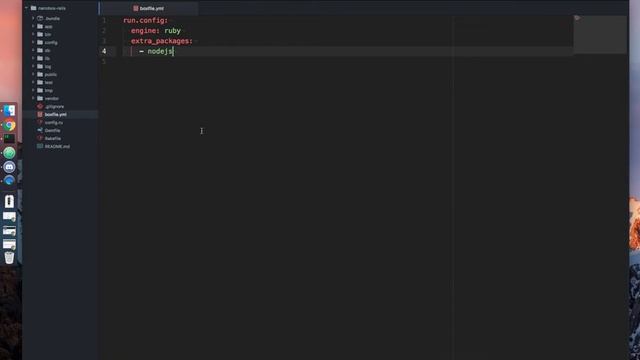Click the config.ru ruby icon
Image resolution: width=640 pixels, height=360 pixels.
[x=40, y=122]
